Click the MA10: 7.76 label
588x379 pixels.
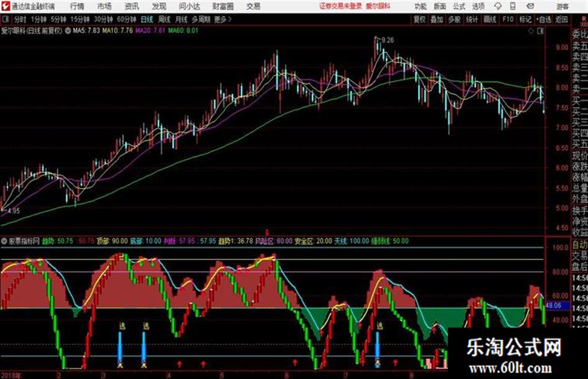(x=118, y=30)
